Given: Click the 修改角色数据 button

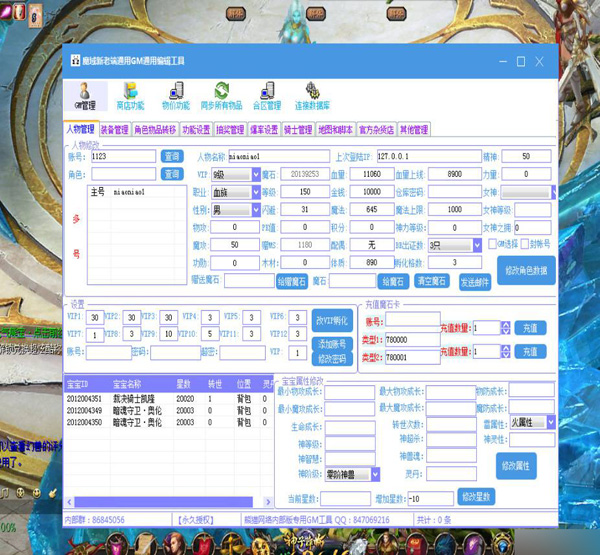Looking at the screenshot, I should (x=527, y=270).
